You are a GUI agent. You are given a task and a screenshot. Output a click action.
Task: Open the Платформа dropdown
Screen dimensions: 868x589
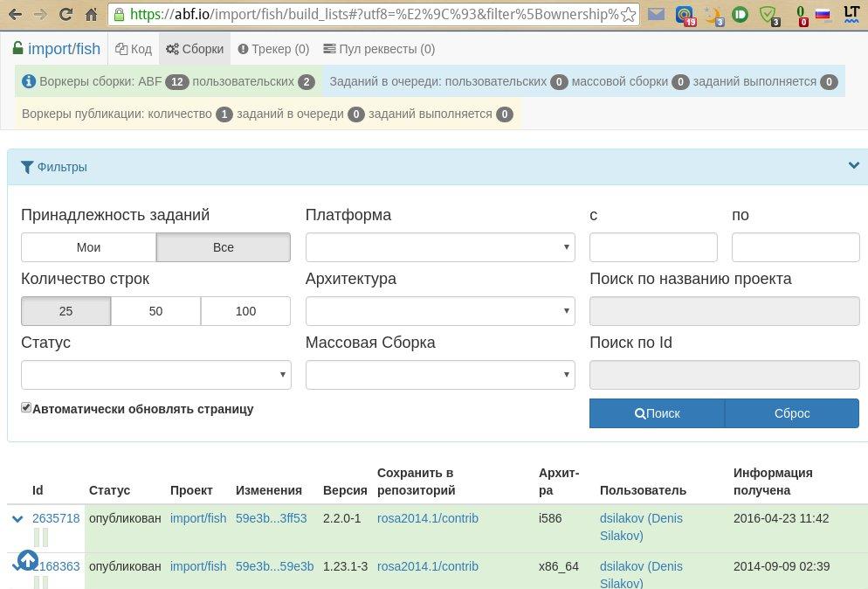coord(440,247)
